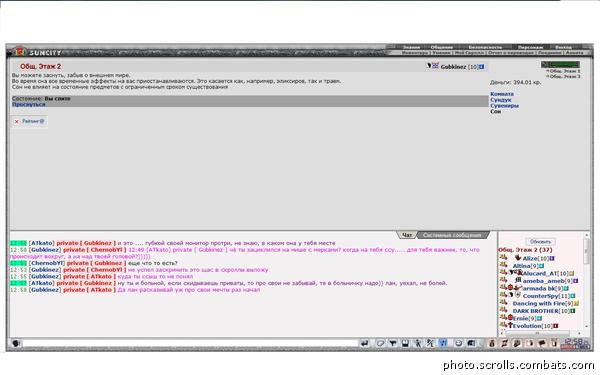This screenshot has height=375, width=600.
Task: Click player name ameba_ameb in list
Action: 544,281
